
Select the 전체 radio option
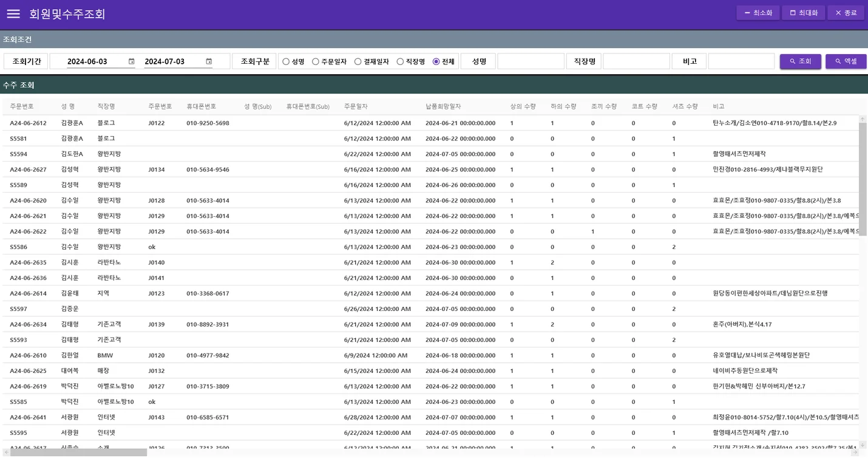(x=436, y=61)
